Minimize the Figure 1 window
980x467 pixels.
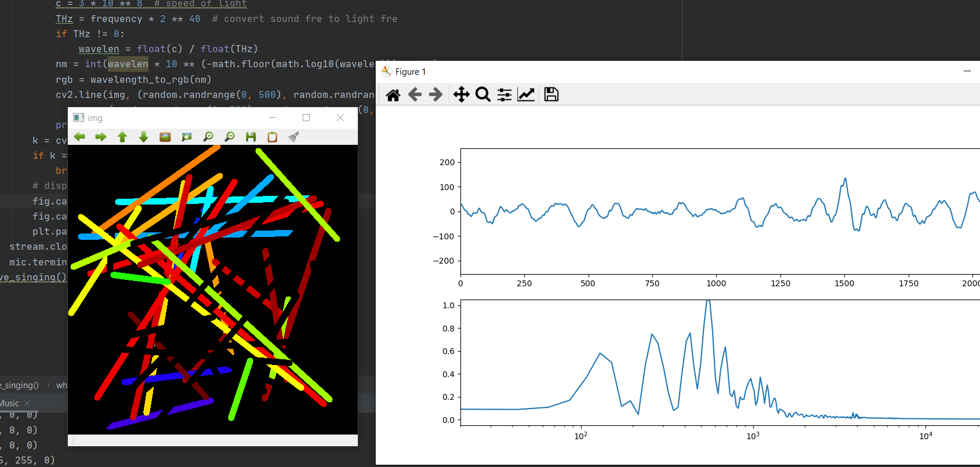967,71
